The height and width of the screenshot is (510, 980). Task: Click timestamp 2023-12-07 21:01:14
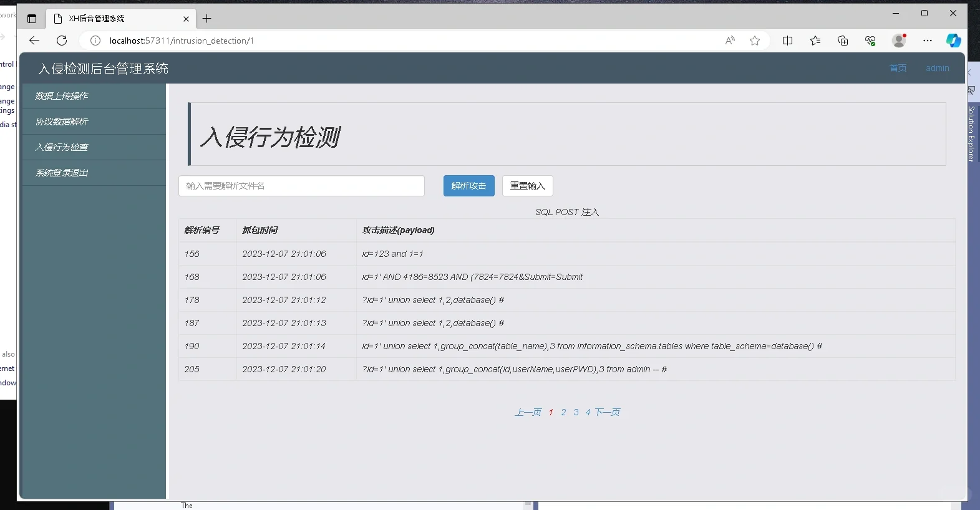click(284, 346)
